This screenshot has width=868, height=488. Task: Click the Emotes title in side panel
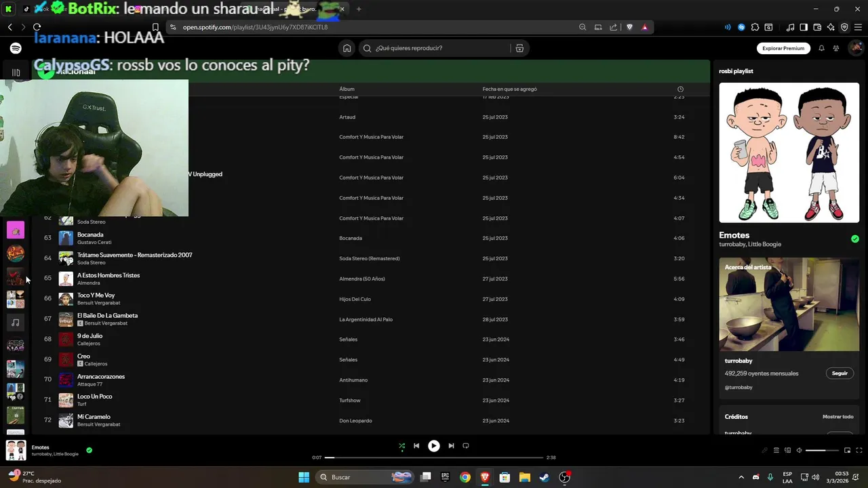[734, 235]
